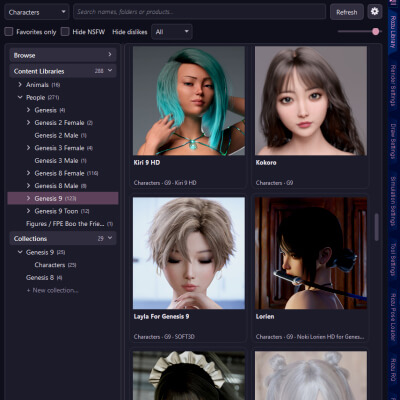The width and height of the screenshot is (400, 400).
Task: Click the Kiri 9 HD title text
Action: (x=147, y=163)
